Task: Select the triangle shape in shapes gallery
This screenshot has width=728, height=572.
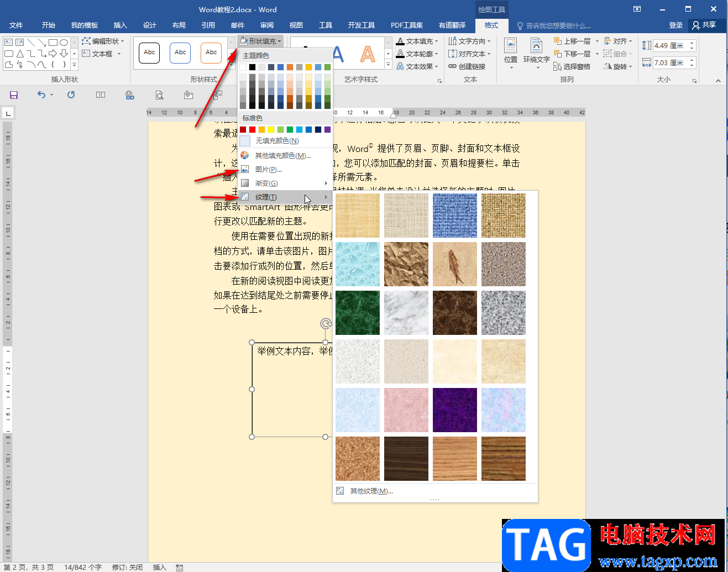Action: tap(20, 54)
